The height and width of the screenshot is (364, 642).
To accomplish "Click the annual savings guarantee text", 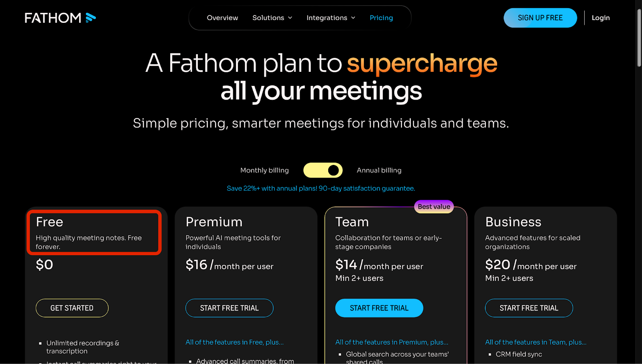I will tap(321, 188).
